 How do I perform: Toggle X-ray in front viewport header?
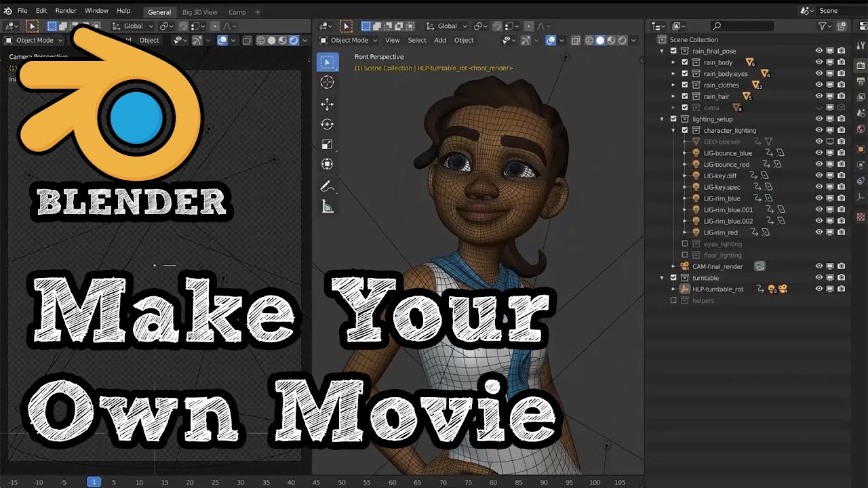(x=575, y=40)
